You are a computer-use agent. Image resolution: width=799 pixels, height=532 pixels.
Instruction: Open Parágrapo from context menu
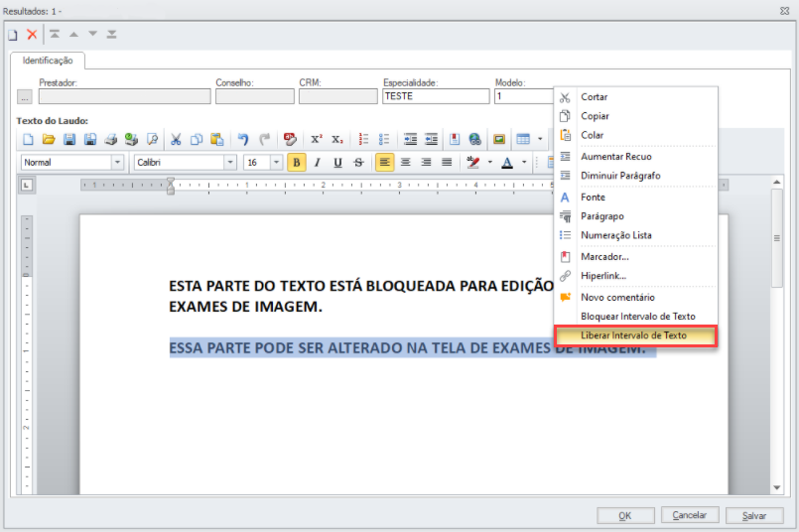pos(636,216)
